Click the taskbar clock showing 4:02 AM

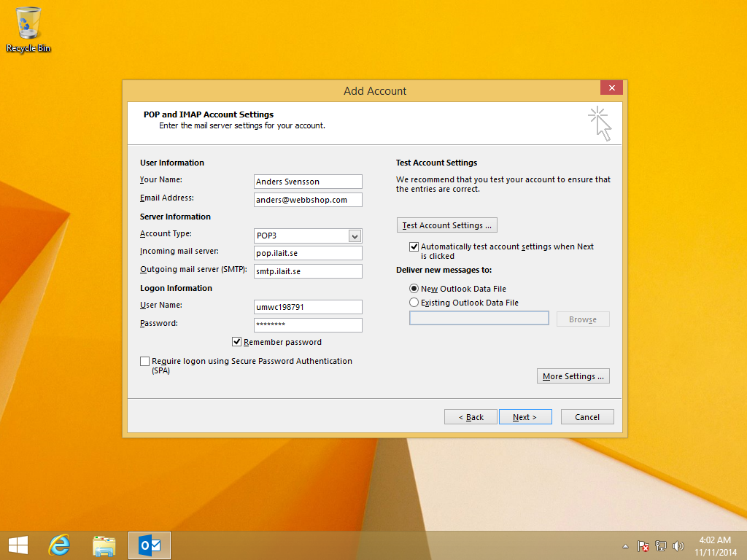coord(714,545)
